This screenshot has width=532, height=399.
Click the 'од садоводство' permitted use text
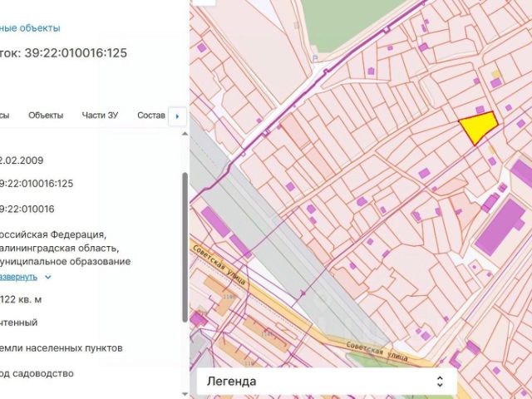tap(37, 373)
